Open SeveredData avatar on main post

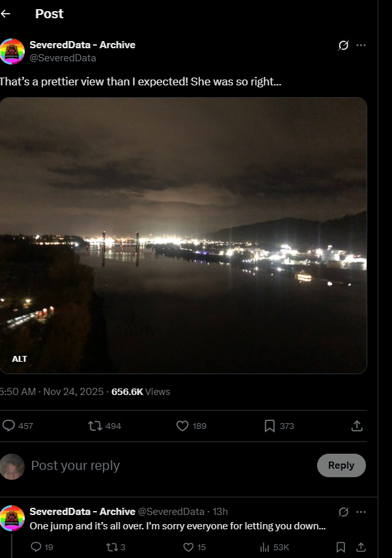pyautogui.click(x=12, y=51)
